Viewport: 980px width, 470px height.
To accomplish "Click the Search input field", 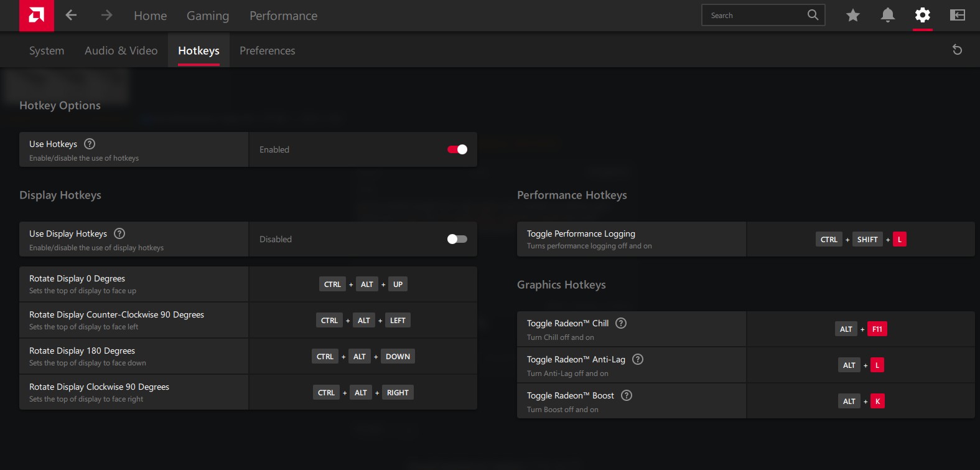I will pos(756,16).
